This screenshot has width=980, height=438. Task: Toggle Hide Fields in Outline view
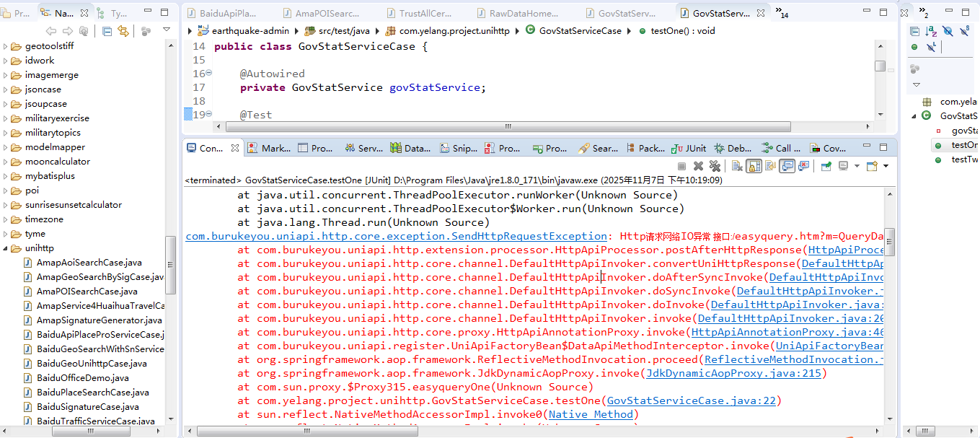coord(948,31)
